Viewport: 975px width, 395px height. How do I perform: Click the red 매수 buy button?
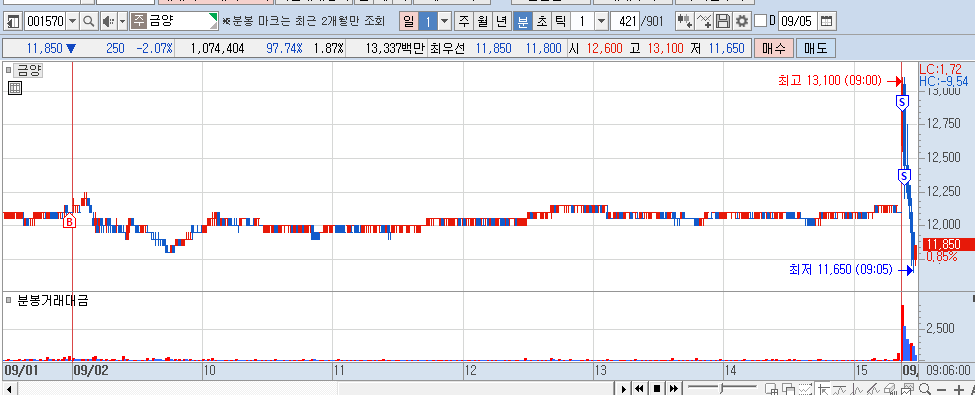pyautogui.click(x=774, y=49)
